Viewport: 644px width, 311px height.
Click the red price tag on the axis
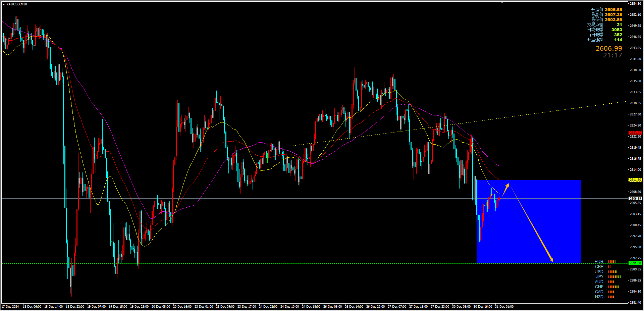tap(635, 133)
